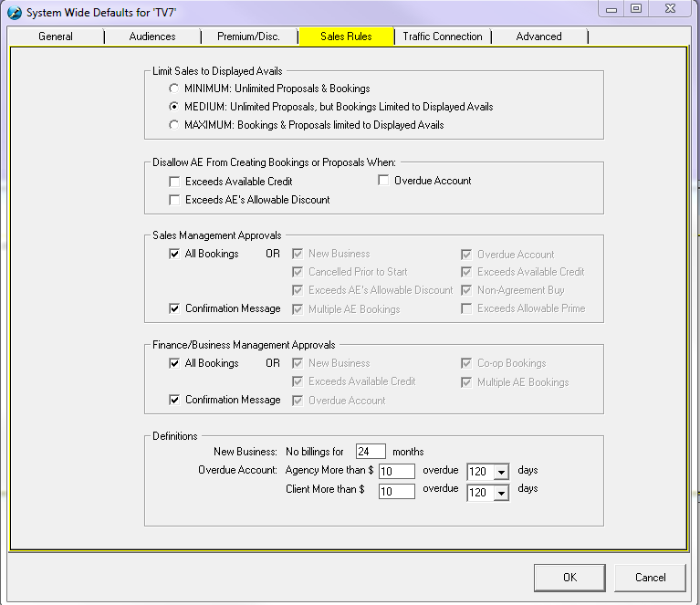Screen dimensions: 700x605
Task: Enable Exceeds Available Credit checkbox
Action: (x=174, y=182)
